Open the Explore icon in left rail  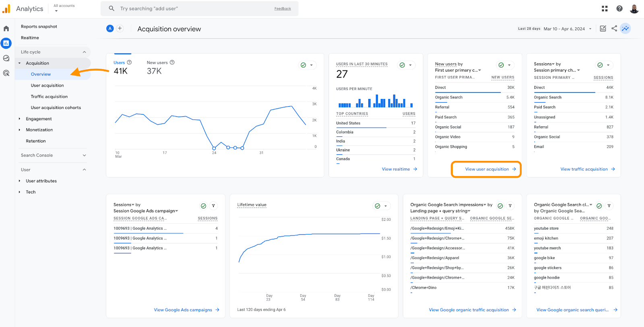pyautogui.click(x=6, y=58)
